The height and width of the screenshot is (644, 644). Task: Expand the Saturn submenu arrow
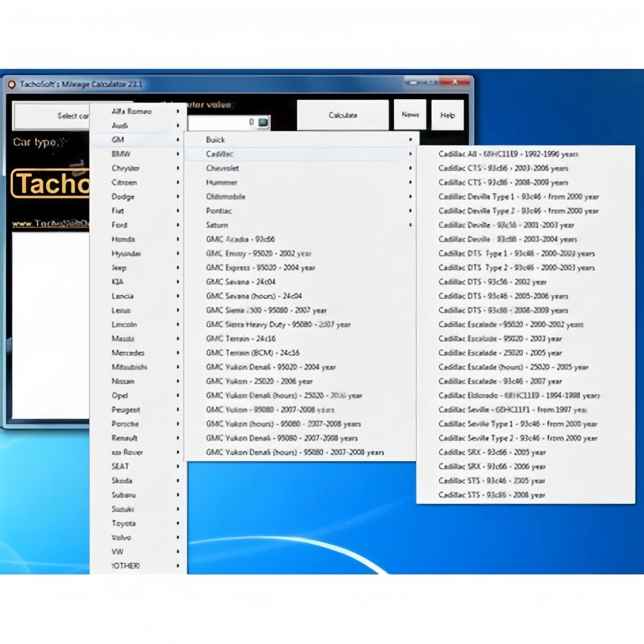coord(410,225)
